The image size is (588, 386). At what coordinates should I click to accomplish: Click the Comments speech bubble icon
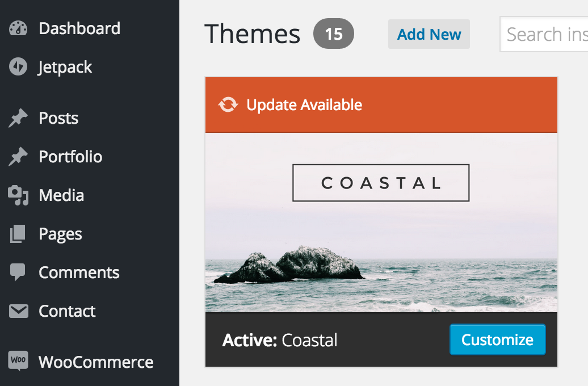[x=18, y=272]
